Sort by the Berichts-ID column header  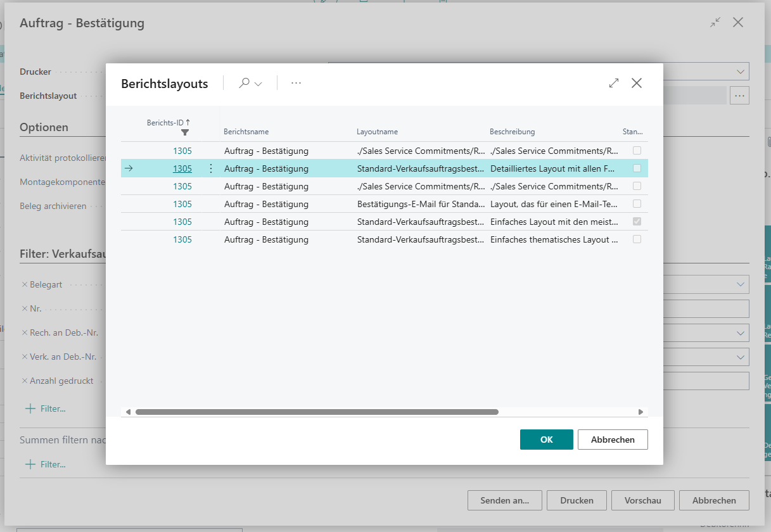point(169,122)
